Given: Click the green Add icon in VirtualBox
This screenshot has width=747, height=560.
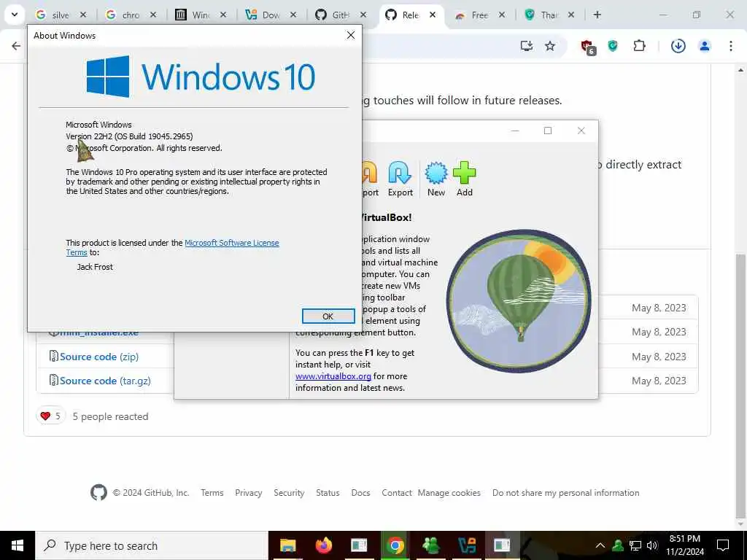Looking at the screenshot, I should (x=465, y=179).
